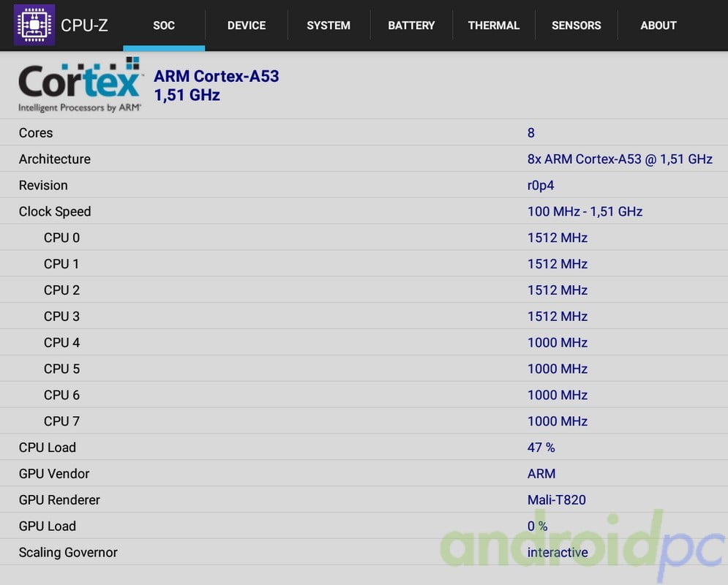This screenshot has width=728, height=585.
Task: Click the GPU Renderer Mali-T820 value
Action: pyautogui.click(x=556, y=500)
